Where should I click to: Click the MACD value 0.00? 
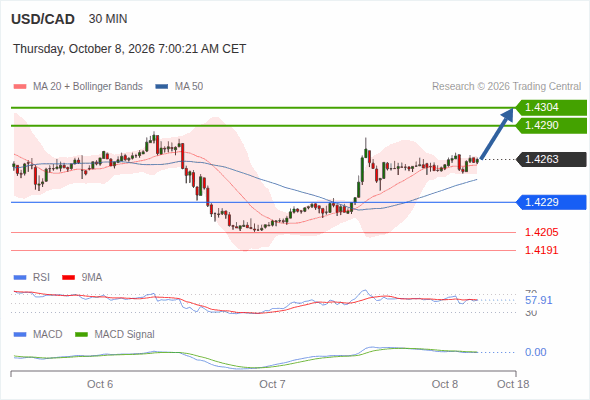point(535,353)
